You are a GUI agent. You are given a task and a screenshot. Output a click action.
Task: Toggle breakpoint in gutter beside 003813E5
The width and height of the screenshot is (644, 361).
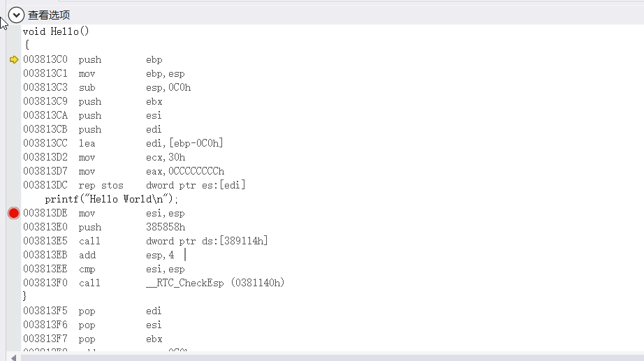pyautogui.click(x=13, y=241)
